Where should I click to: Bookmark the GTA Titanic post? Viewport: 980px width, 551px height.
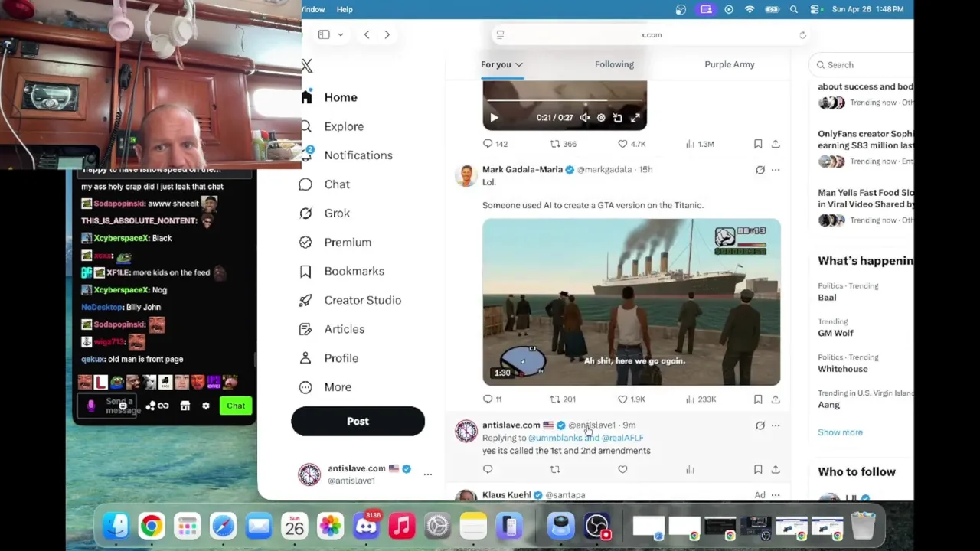point(758,399)
